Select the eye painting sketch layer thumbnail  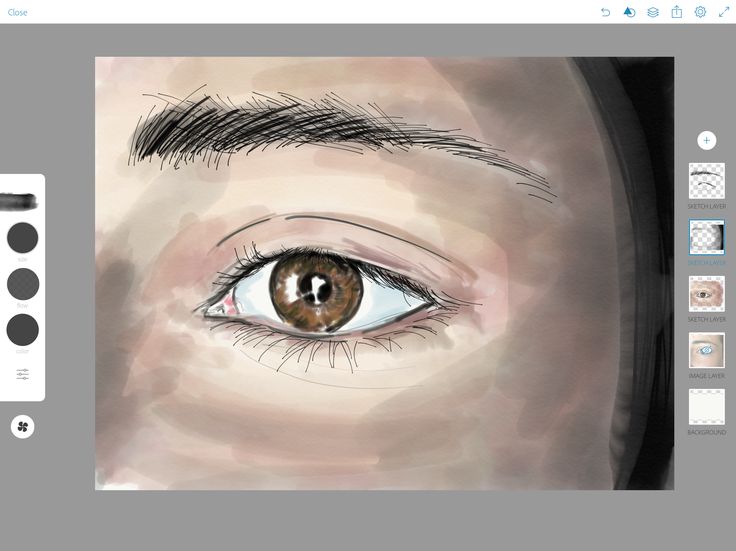pos(706,294)
